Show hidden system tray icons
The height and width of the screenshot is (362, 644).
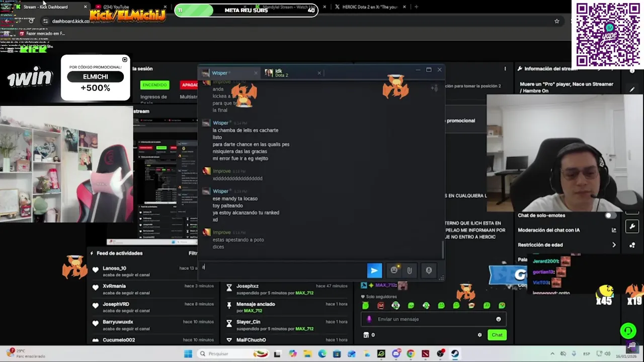click(x=552, y=354)
